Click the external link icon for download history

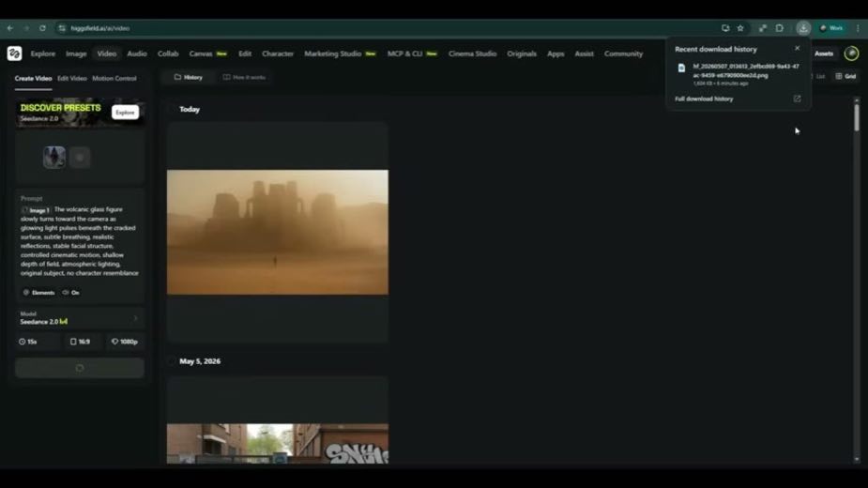click(x=797, y=99)
